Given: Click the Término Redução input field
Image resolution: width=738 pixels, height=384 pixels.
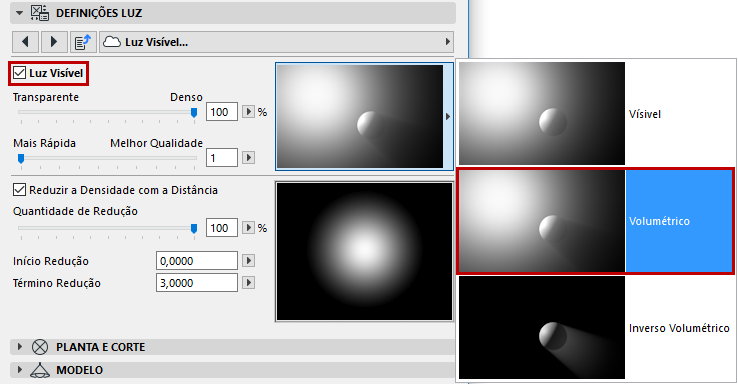Looking at the screenshot, I should pos(197,283).
